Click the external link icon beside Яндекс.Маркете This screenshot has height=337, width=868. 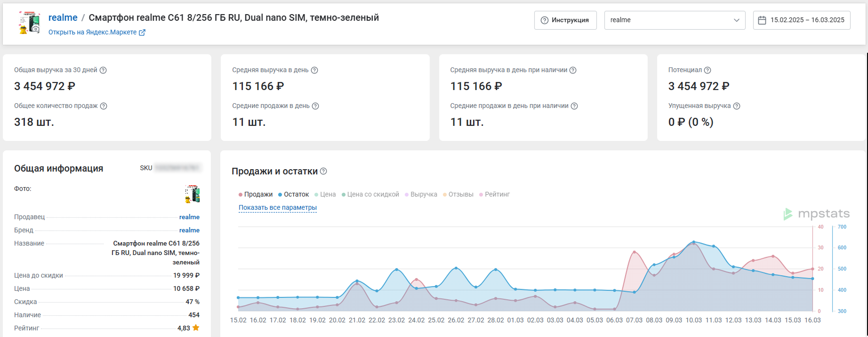click(142, 33)
